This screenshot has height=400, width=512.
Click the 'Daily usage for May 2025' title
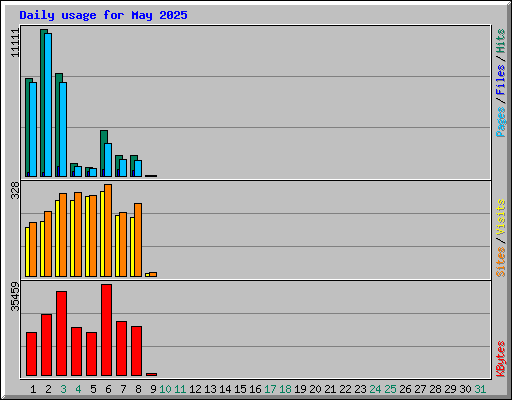point(103,15)
